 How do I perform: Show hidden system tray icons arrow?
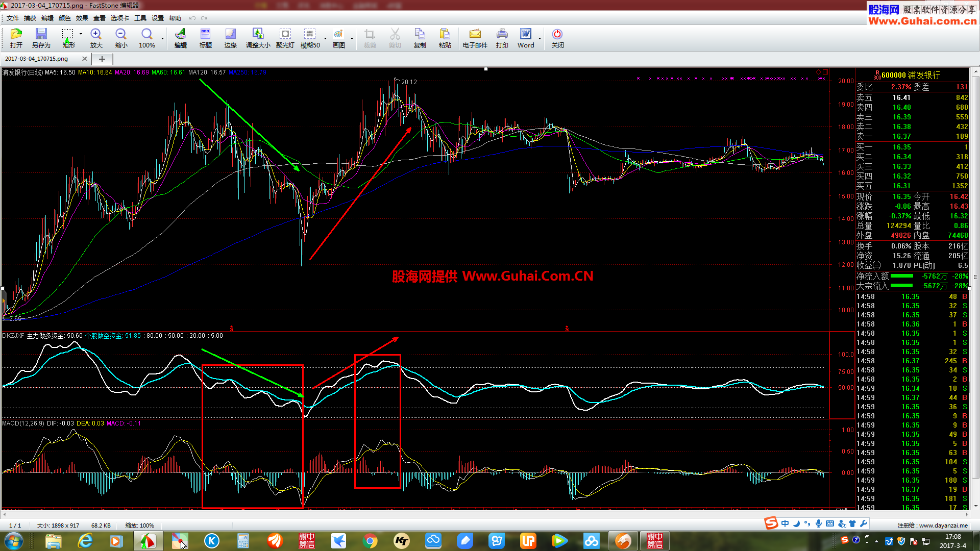(x=876, y=541)
